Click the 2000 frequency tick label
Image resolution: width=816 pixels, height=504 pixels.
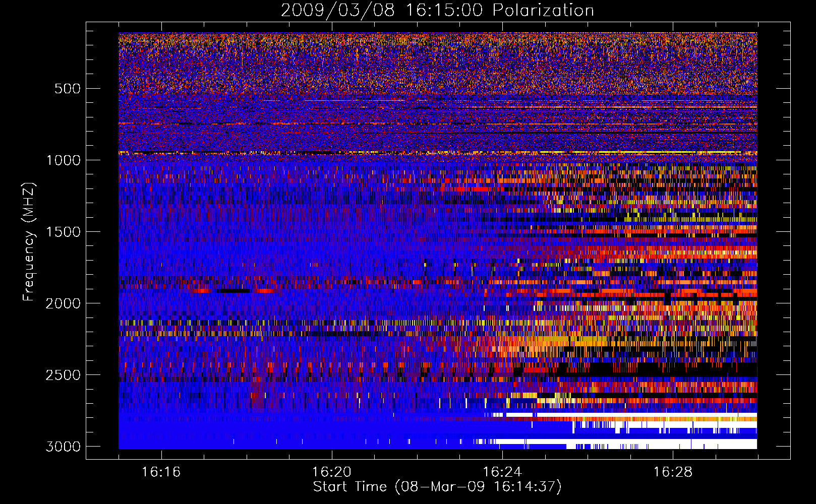(64, 303)
